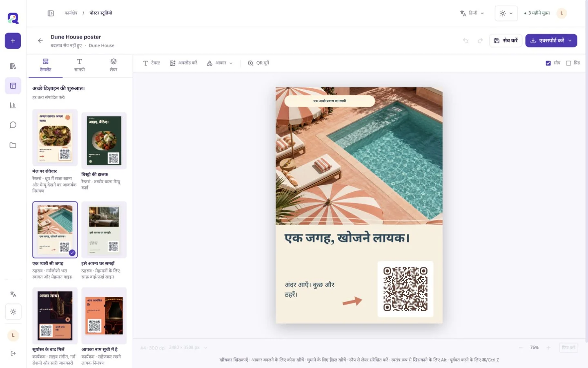Image resolution: width=588 pixels, height=368 pixels.
Task: Open the poster studio layout icon in sidebar
Action: coord(13,86)
